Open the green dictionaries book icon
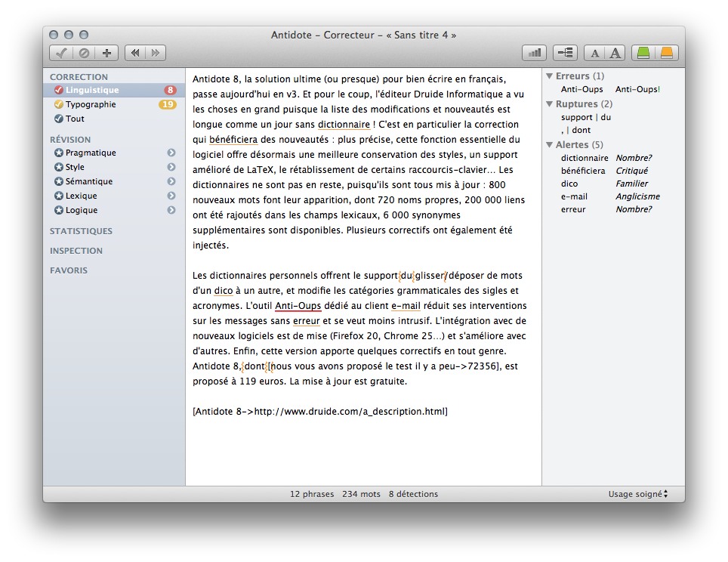 643,53
